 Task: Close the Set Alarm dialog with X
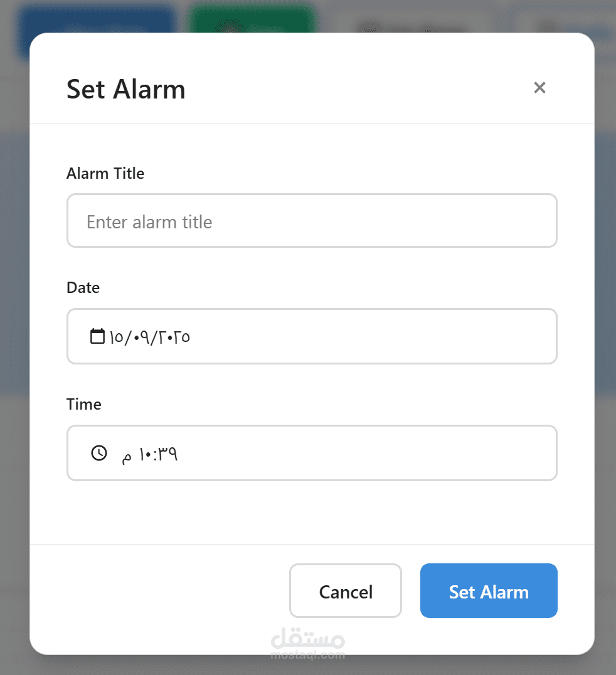(x=539, y=88)
